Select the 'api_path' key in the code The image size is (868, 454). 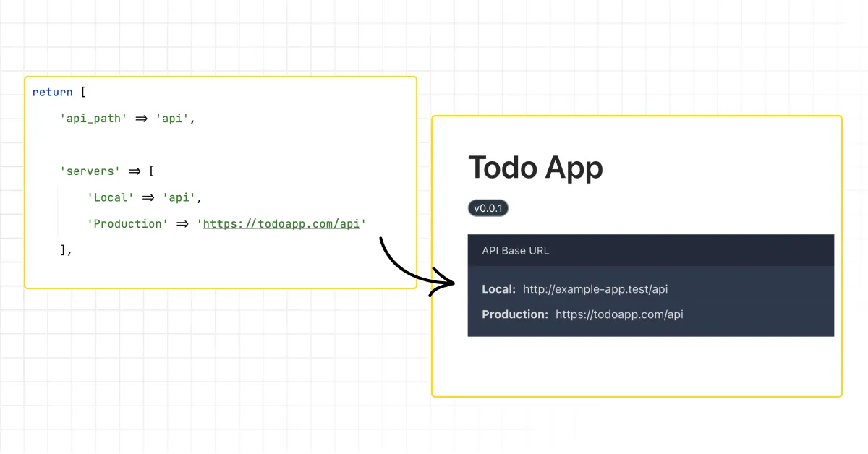[x=93, y=119]
